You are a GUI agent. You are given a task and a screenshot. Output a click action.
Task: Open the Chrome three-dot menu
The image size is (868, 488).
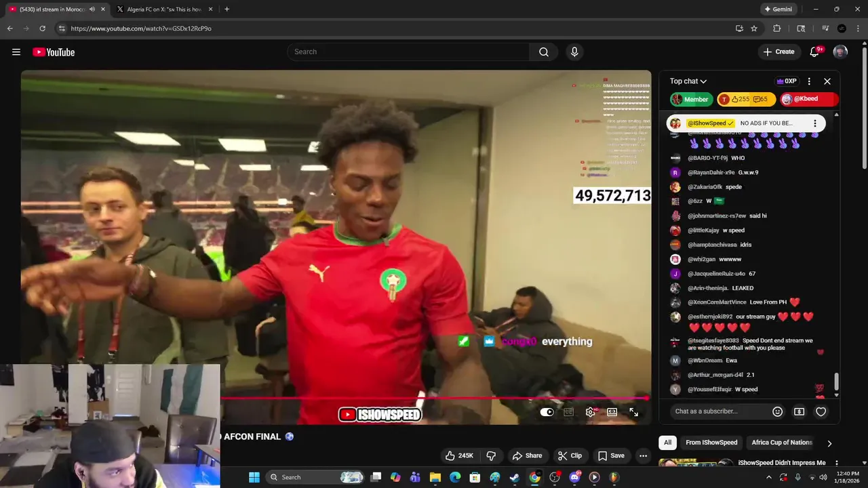(x=859, y=28)
